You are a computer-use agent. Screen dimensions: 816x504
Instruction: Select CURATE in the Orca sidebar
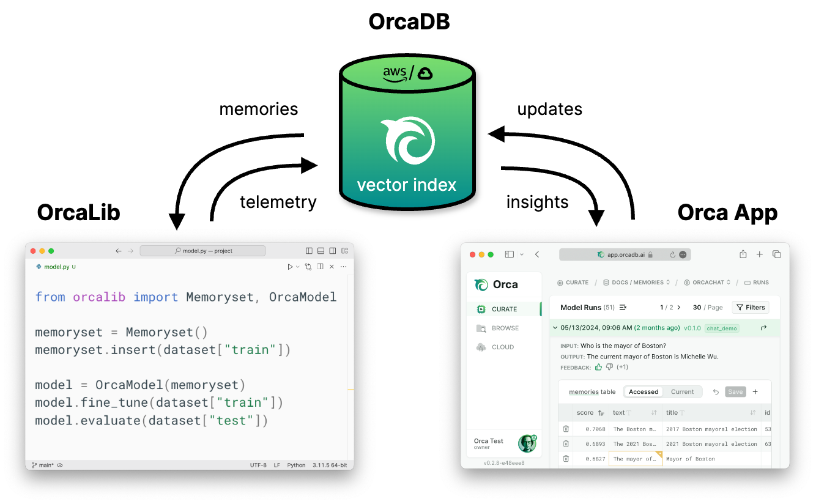[x=503, y=309]
